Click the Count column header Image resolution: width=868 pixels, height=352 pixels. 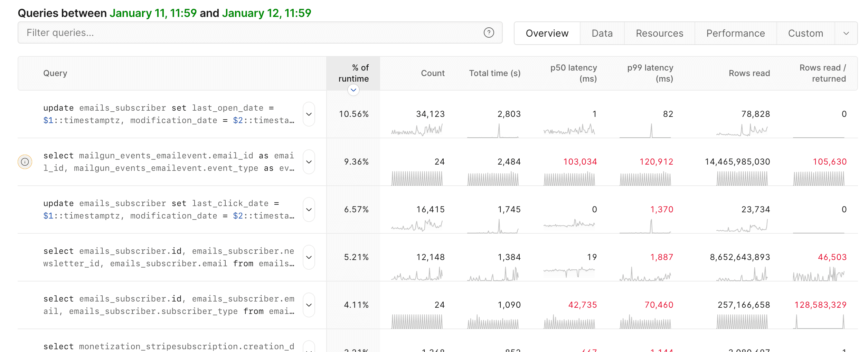[x=433, y=73]
